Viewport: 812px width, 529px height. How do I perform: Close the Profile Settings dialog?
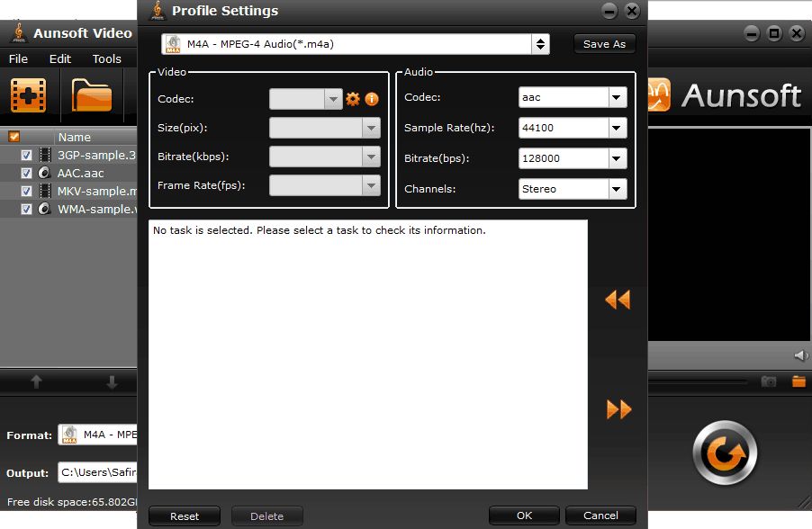[x=632, y=11]
